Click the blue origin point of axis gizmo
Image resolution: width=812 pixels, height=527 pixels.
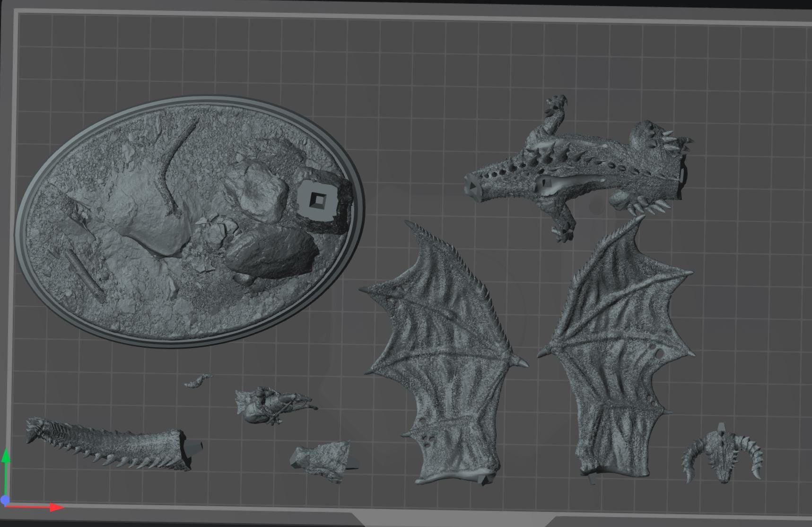point(5,500)
